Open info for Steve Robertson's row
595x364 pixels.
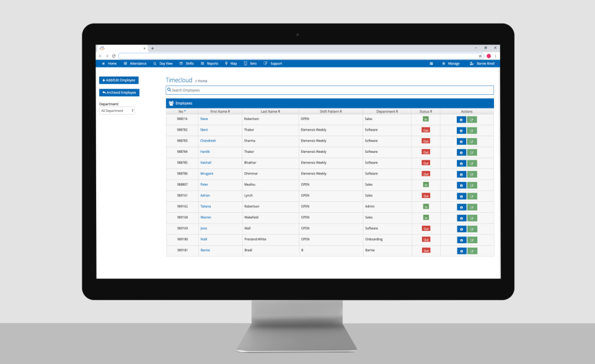tap(461, 120)
